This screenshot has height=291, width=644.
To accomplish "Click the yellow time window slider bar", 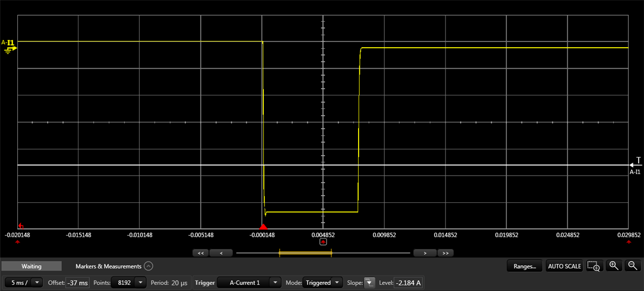I will coord(306,253).
